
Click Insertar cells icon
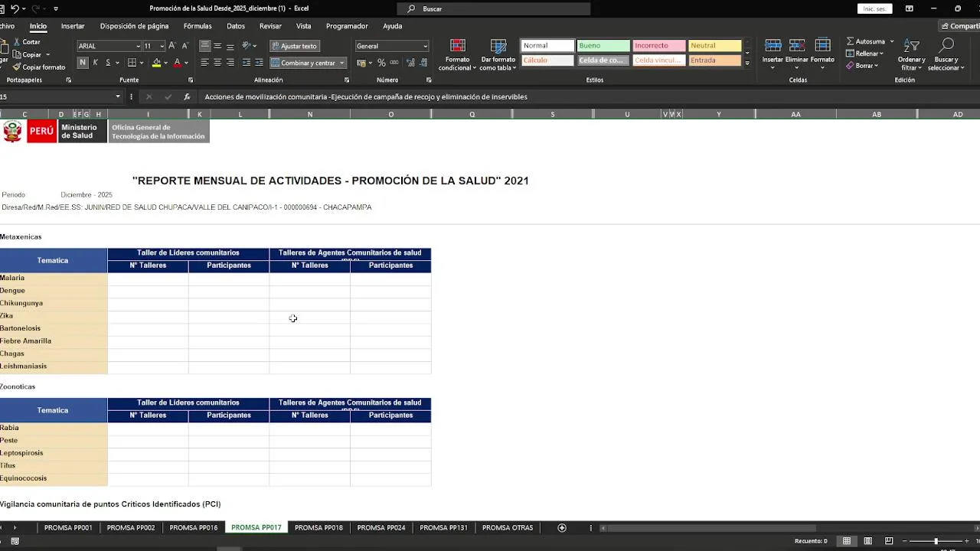(773, 46)
